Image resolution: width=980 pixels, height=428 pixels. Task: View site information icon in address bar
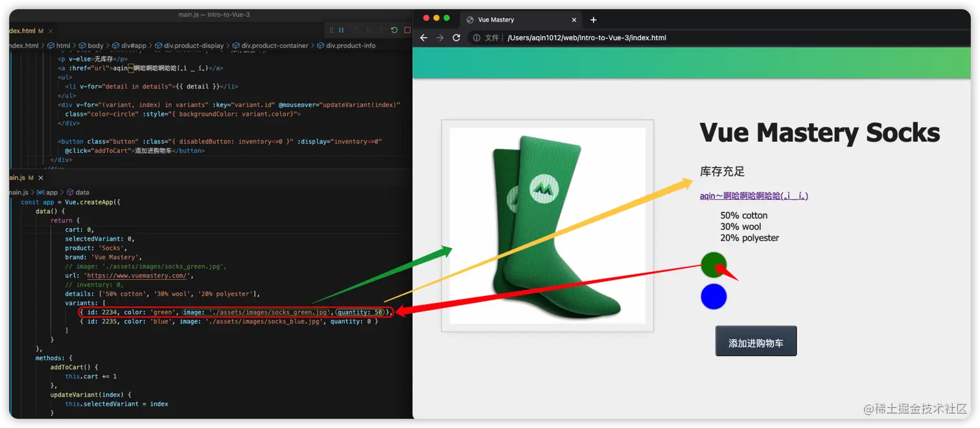[x=476, y=38]
